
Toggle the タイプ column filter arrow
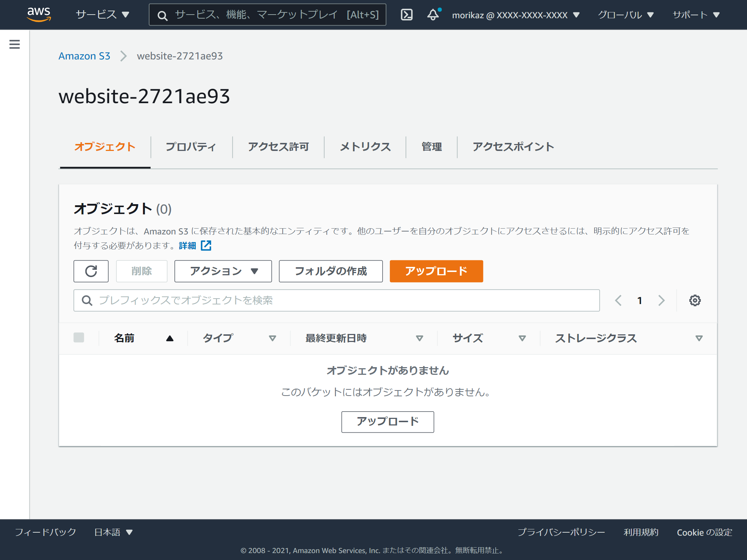point(272,338)
